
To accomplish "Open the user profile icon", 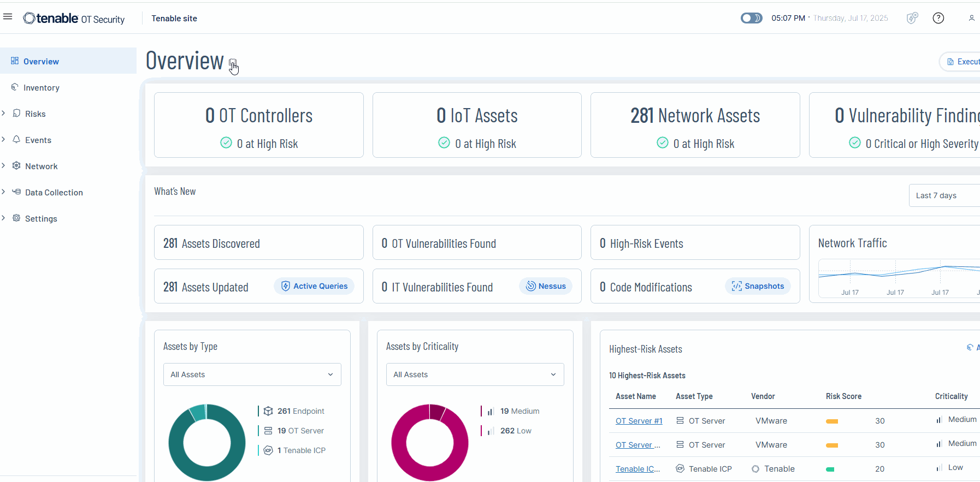I will pos(971,18).
